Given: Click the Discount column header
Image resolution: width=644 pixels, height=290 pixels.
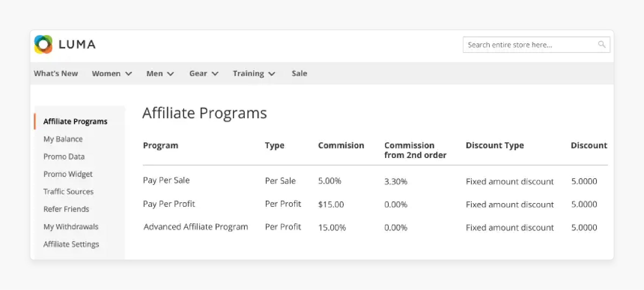Looking at the screenshot, I should tap(589, 146).
